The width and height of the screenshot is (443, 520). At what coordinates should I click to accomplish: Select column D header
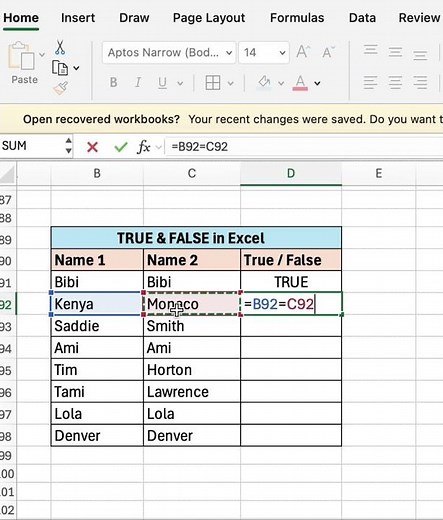pyautogui.click(x=291, y=174)
